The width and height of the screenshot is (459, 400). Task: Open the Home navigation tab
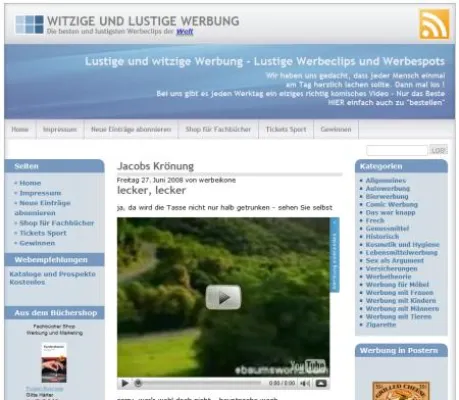click(20, 129)
